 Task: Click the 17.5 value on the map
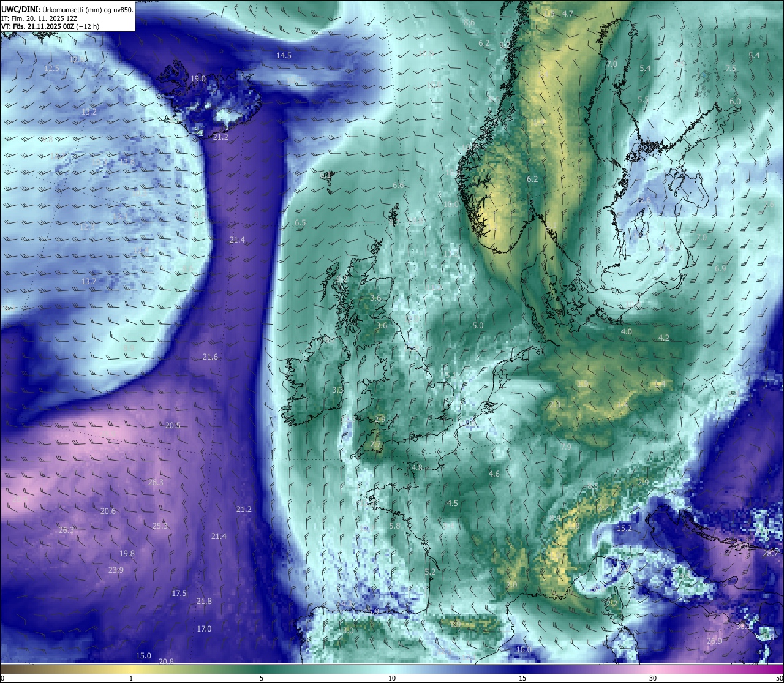[179, 593]
